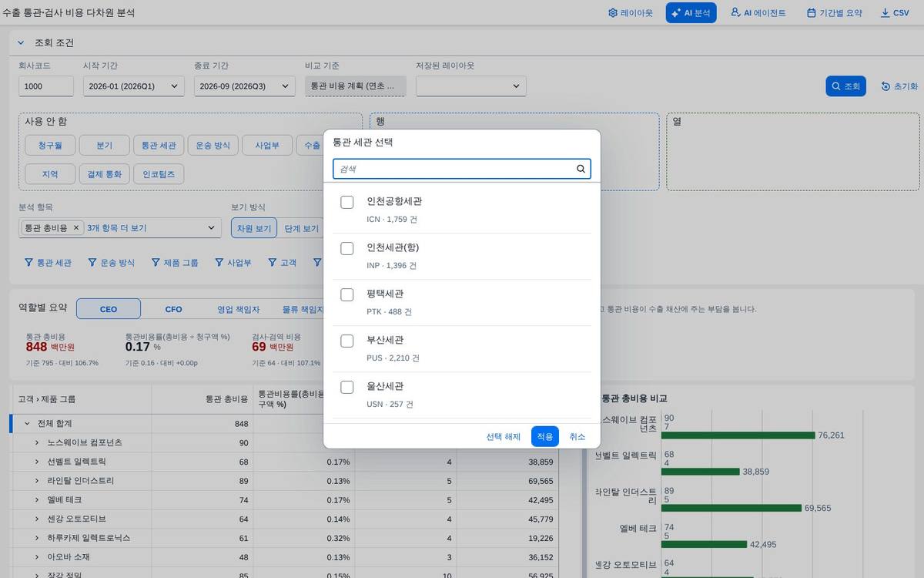Viewport: 924px width, 578px height.
Task: Open the AI 에이전트 panel
Action: click(758, 13)
